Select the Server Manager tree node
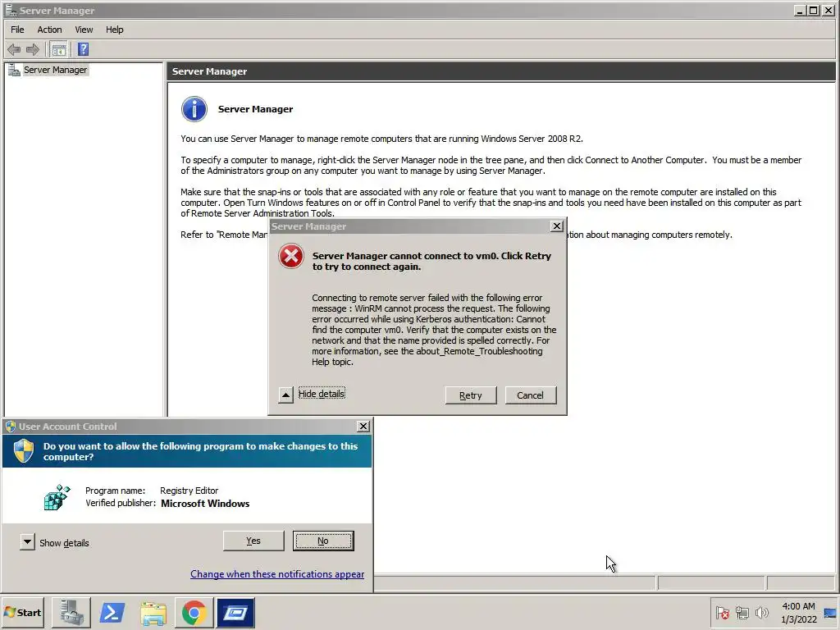840x630 pixels. [x=55, y=70]
